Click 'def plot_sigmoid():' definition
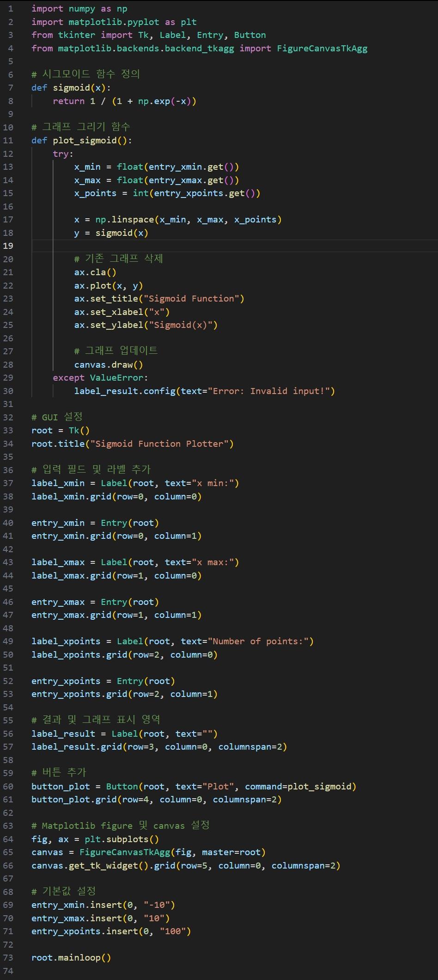The image size is (438, 980). point(82,141)
